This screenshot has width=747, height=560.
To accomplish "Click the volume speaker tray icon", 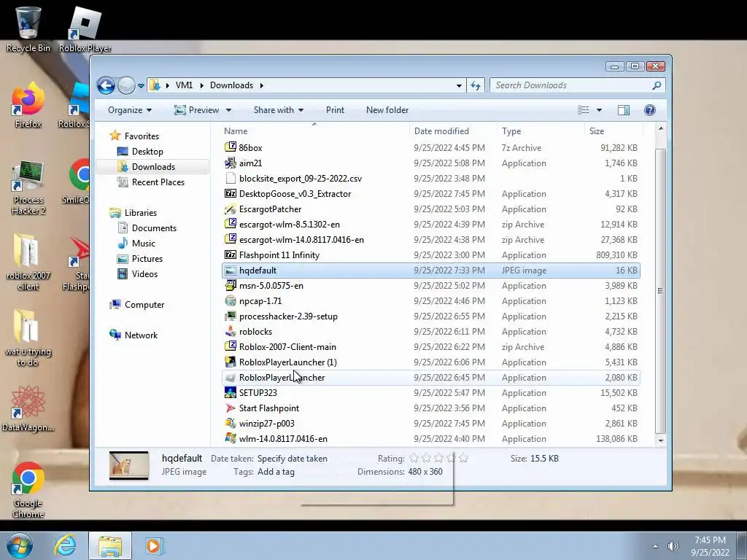I will pyautogui.click(x=673, y=546).
